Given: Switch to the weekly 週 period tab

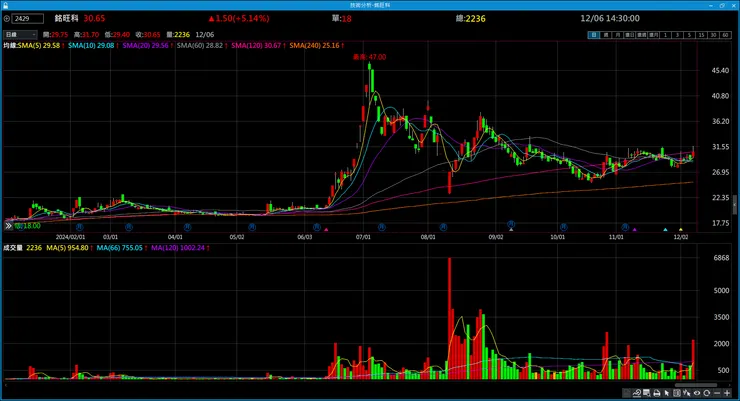Looking at the screenshot, I should click(605, 35).
